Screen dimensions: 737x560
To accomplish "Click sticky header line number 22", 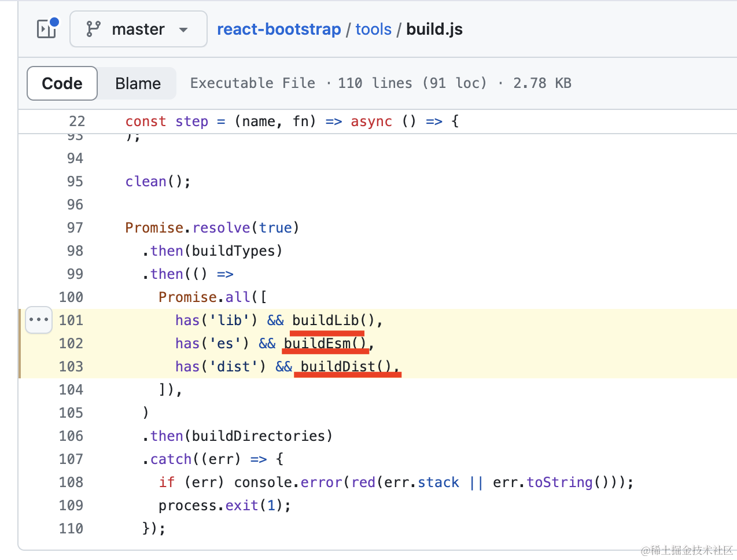I will point(77,121).
